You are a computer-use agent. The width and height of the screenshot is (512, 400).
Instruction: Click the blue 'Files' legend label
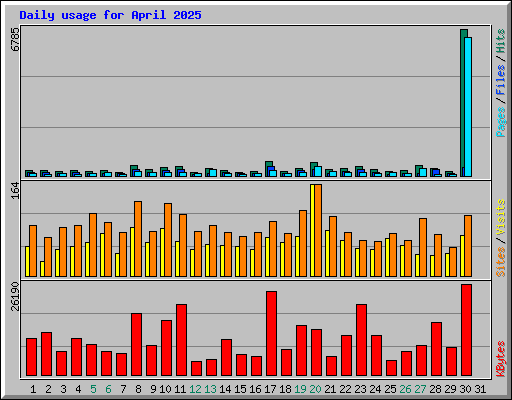[x=500, y=80]
